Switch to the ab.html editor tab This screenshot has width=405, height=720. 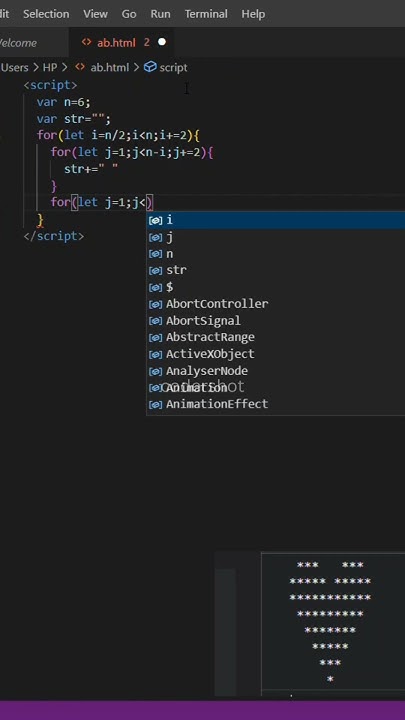coord(122,42)
